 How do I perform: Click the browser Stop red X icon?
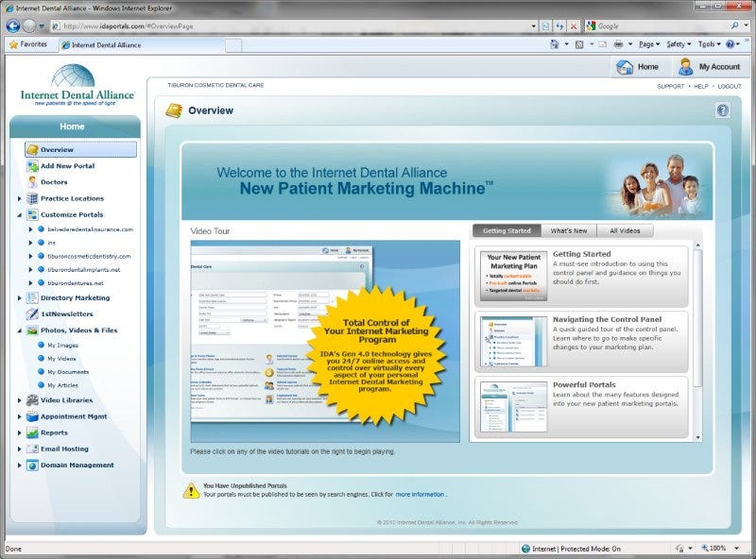tap(574, 26)
